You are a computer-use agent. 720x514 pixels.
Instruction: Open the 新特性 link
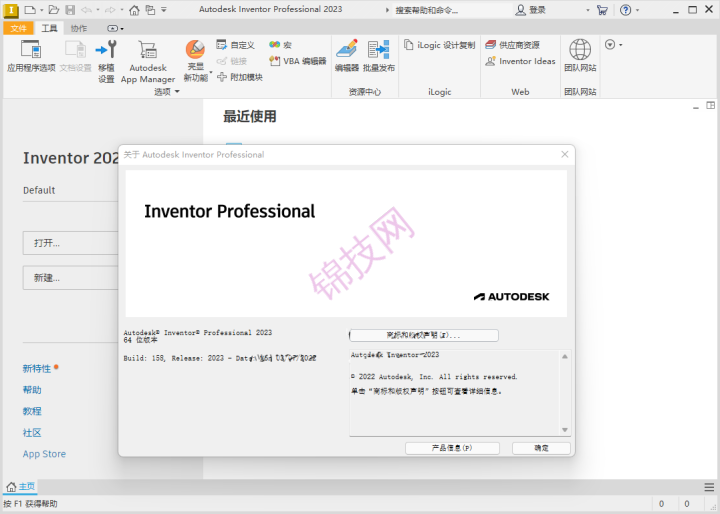click(x=37, y=368)
